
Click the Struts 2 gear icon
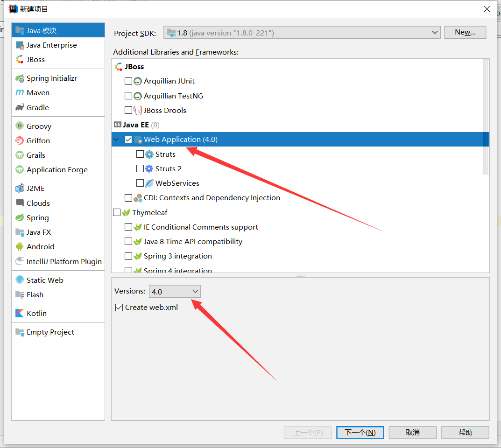[149, 168]
